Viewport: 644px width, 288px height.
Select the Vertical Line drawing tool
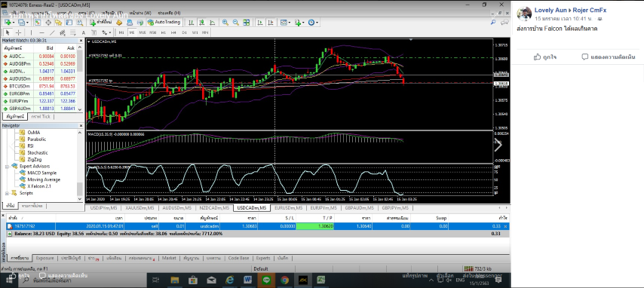(31, 32)
